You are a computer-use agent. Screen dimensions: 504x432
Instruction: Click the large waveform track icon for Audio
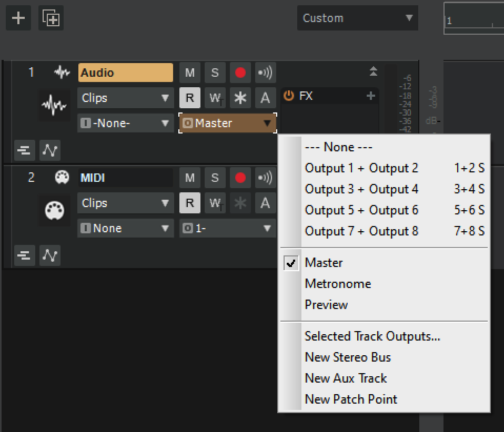[x=54, y=105]
